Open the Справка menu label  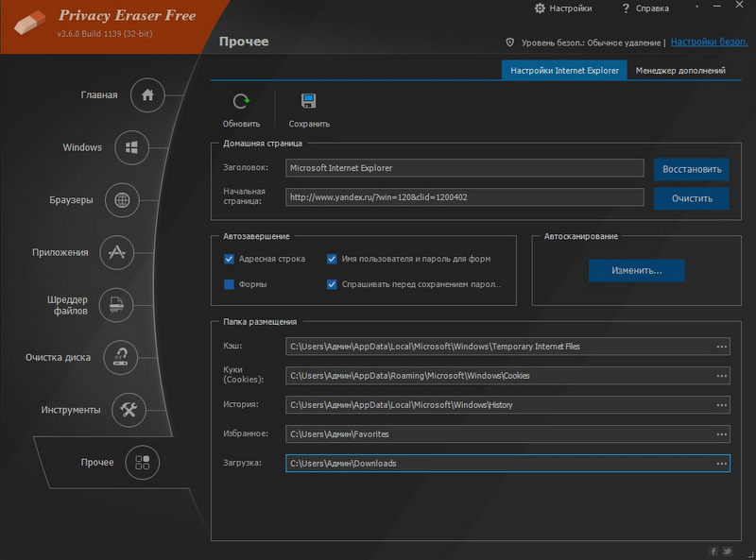click(652, 8)
